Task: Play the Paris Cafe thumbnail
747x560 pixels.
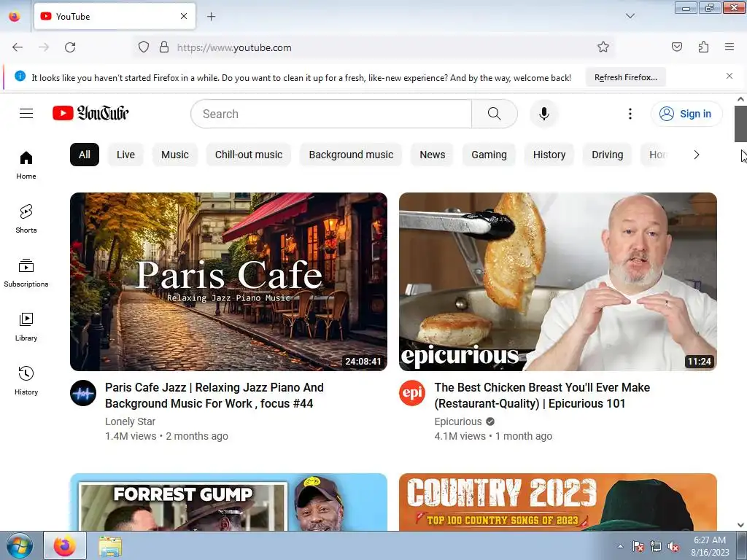Action: [228, 281]
